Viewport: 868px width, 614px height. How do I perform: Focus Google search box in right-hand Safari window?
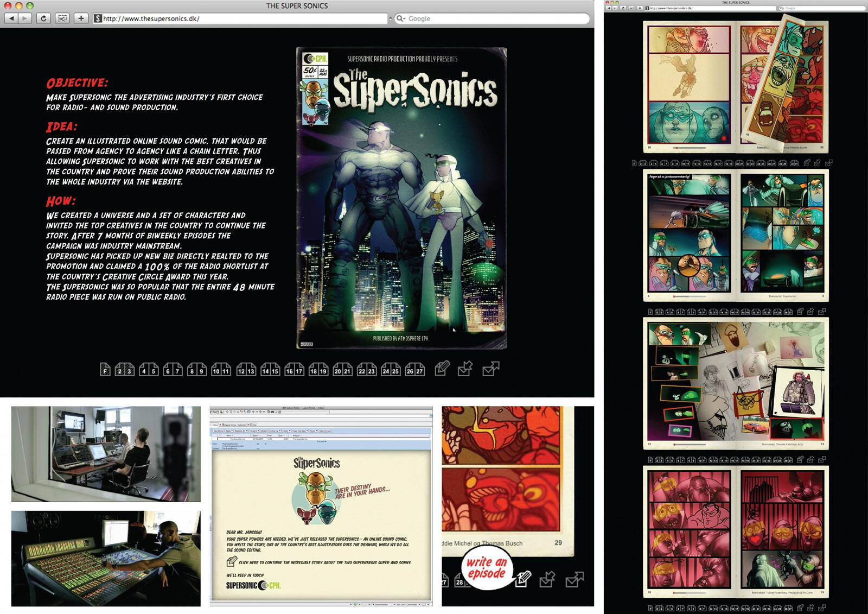(x=821, y=8)
